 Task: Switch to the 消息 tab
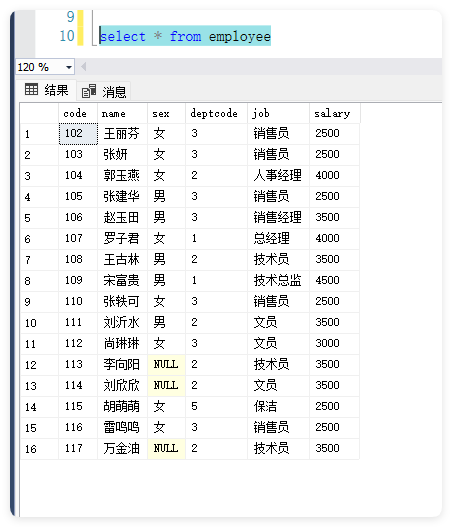[x=104, y=91]
